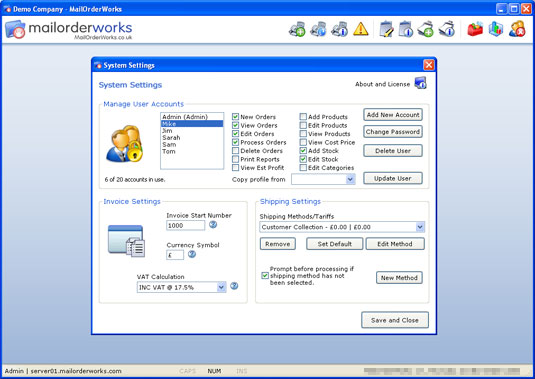
Task: Uncheck the Add Stock permission
Action: coord(303,151)
